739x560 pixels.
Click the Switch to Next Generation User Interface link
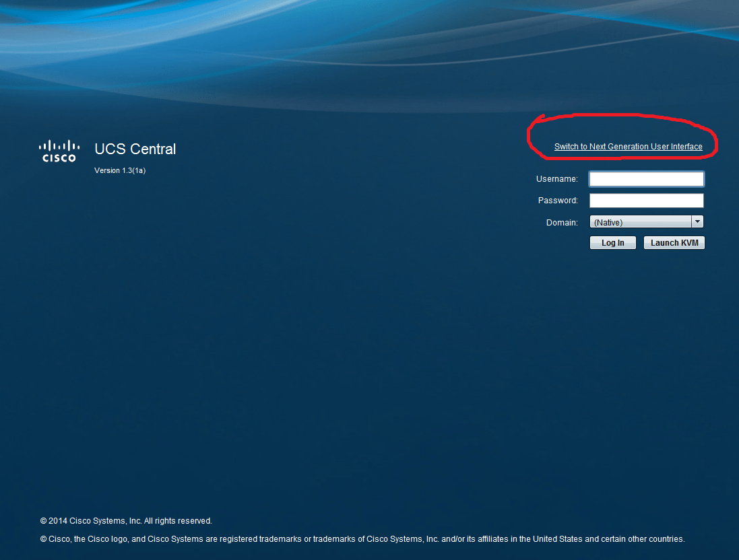click(629, 147)
